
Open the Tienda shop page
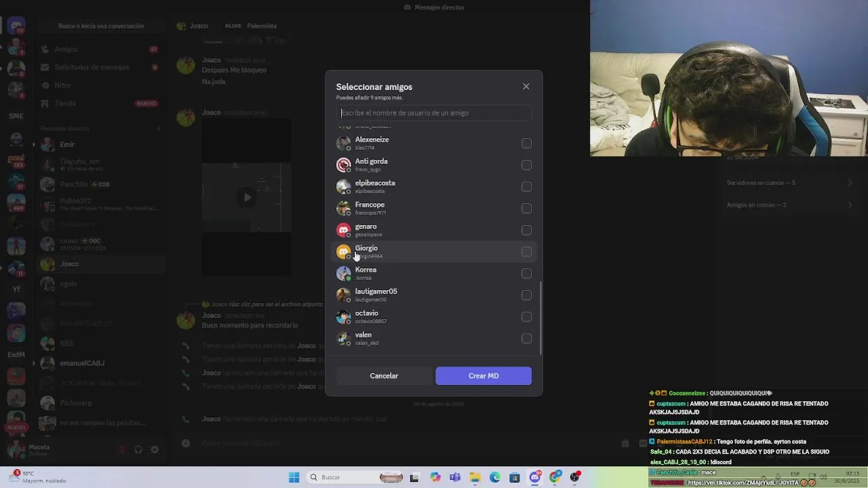pyautogui.click(x=99, y=104)
